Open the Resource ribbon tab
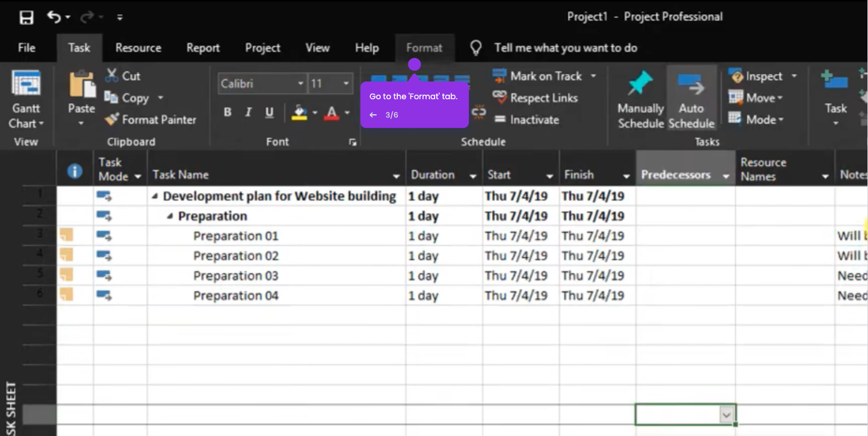This screenshot has height=436, width=868. click(138, 48)
